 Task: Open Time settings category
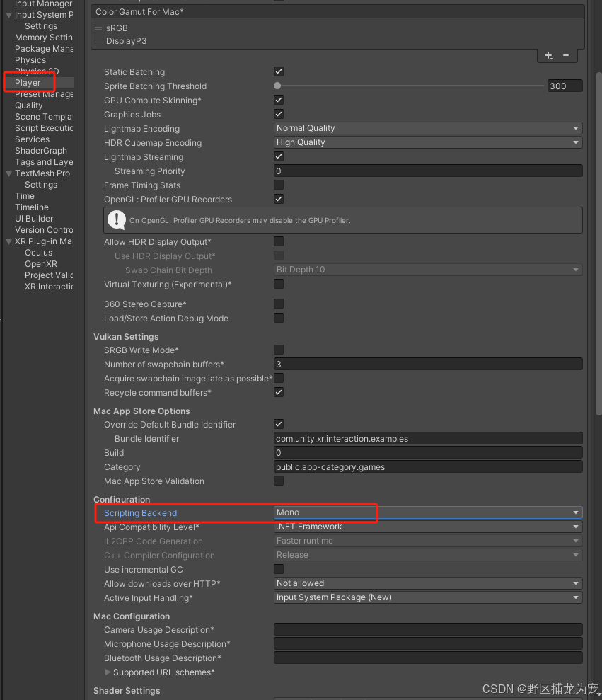click(25, 196)
